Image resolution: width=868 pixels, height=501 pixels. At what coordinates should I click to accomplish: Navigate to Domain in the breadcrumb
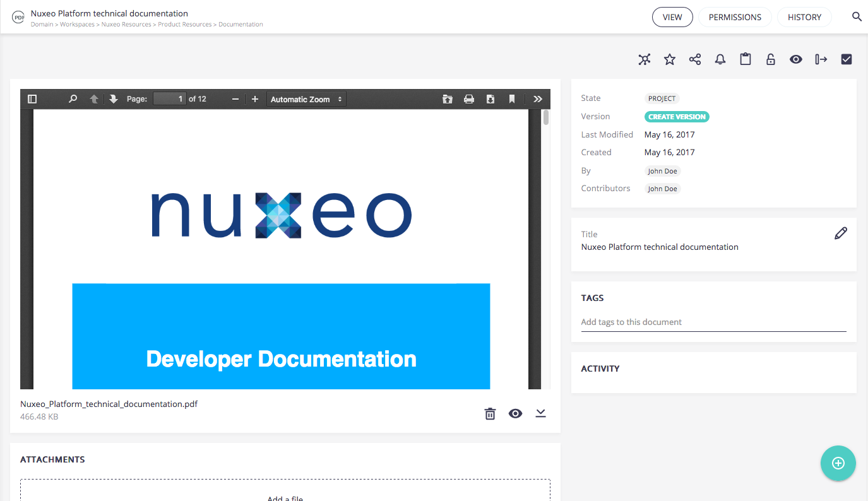coord(42,25)
